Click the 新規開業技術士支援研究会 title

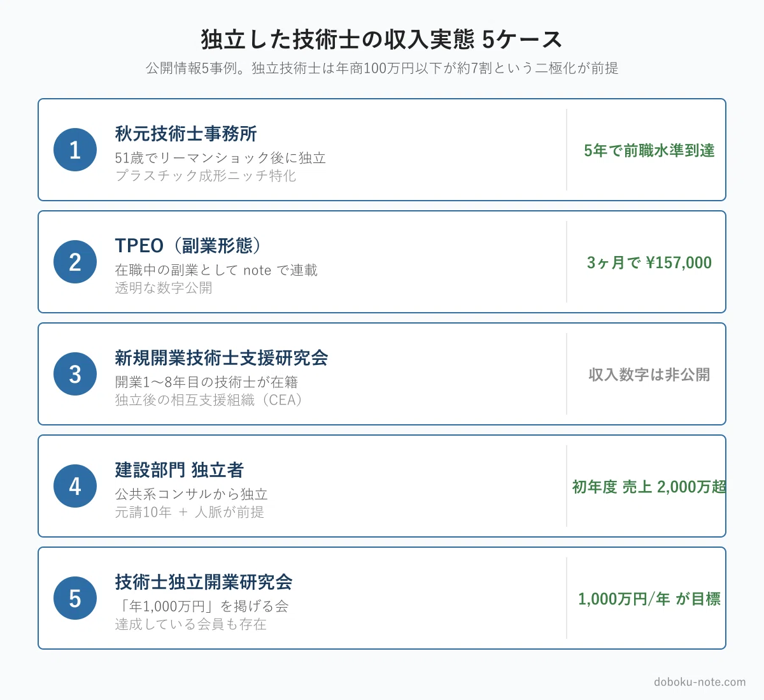click(x=222, y=358)
